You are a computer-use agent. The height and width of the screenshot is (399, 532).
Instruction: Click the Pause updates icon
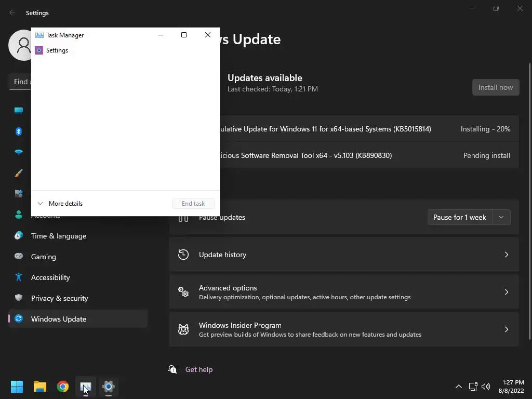[183, 219]
